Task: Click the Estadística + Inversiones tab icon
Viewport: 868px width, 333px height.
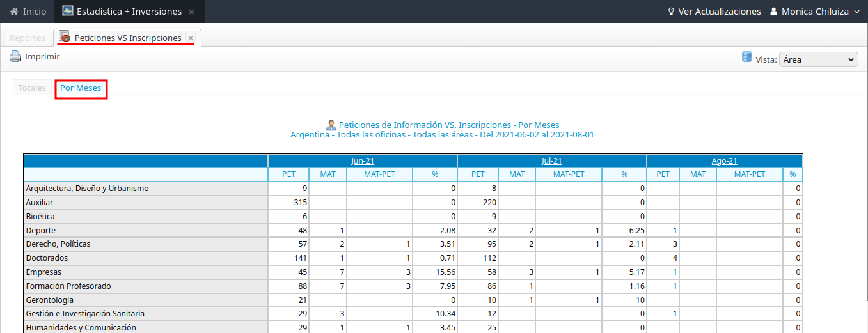Action: click(x=68, y=12)
